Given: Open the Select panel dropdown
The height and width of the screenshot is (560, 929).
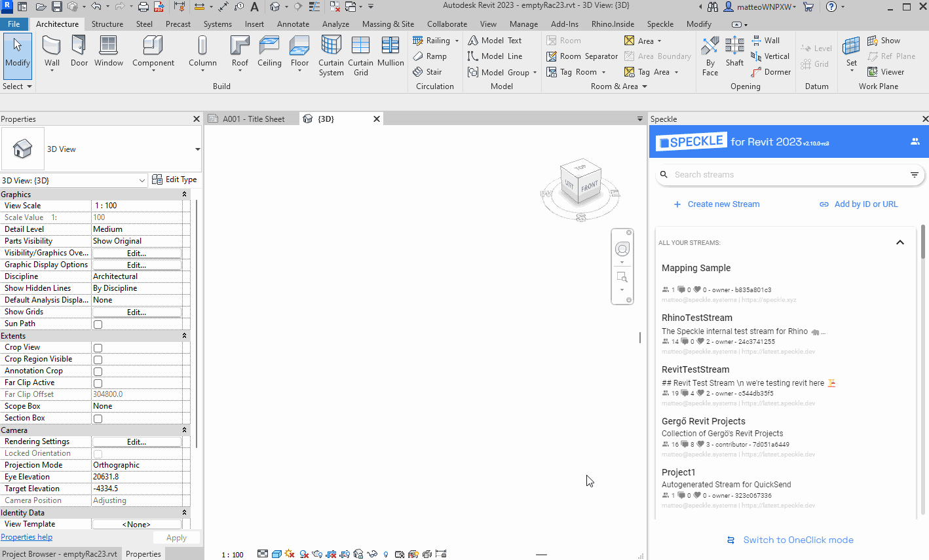Looking at the screenshot, I should 17,86.
